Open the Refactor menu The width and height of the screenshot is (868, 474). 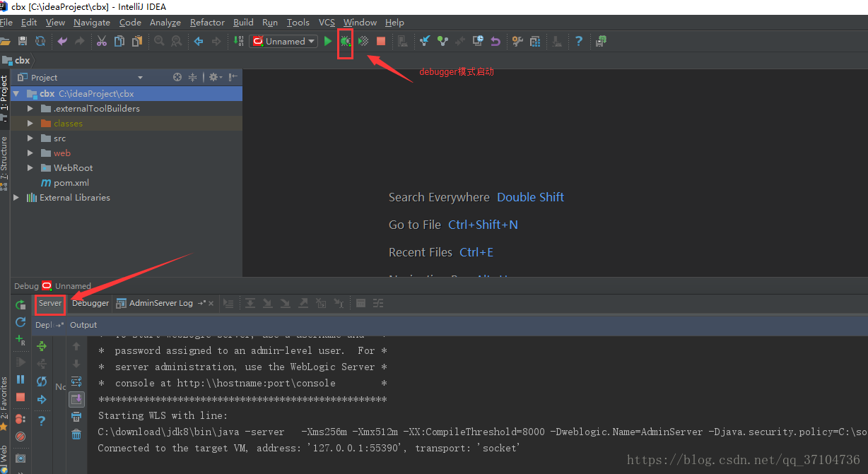(207, 22)
